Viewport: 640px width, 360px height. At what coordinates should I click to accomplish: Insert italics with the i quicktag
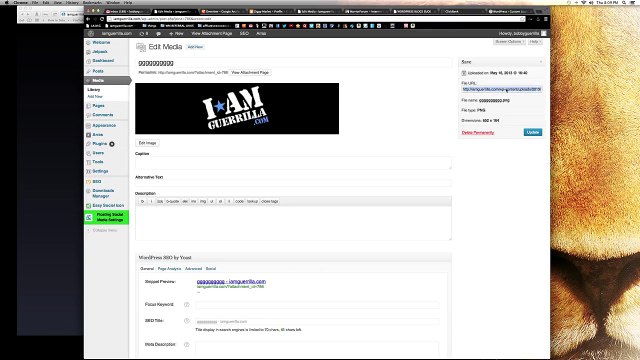(x=151, y=202)
